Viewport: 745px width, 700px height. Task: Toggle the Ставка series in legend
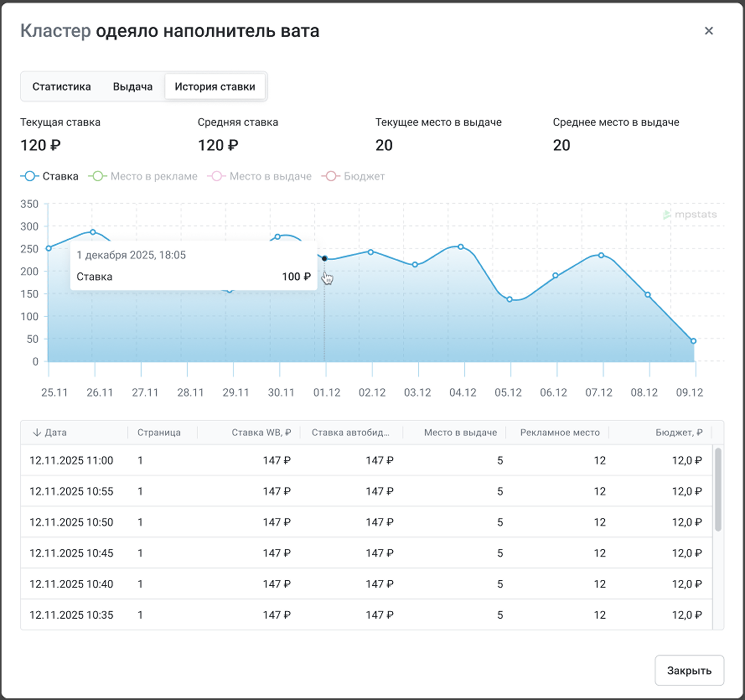(x=49, y=176)
